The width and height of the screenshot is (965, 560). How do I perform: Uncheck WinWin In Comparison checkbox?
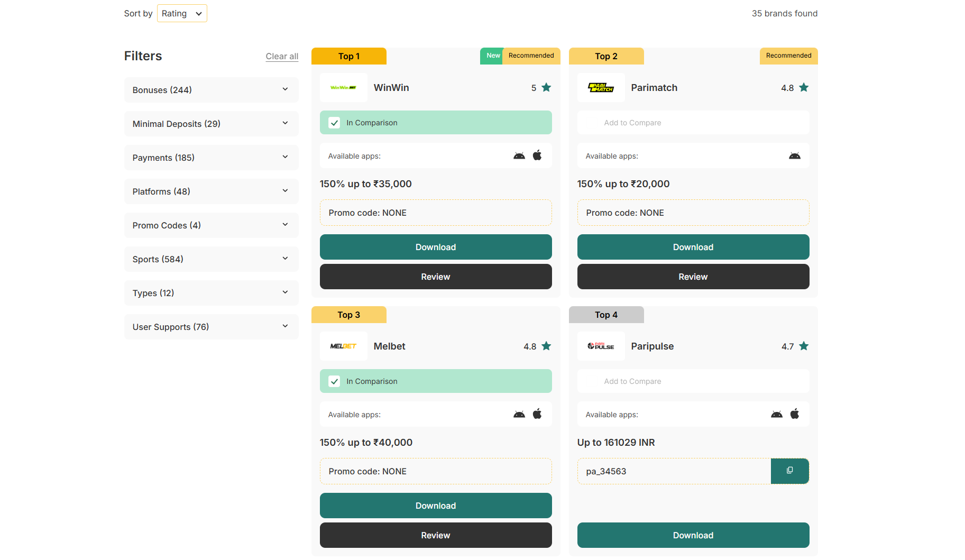[334, 123]
